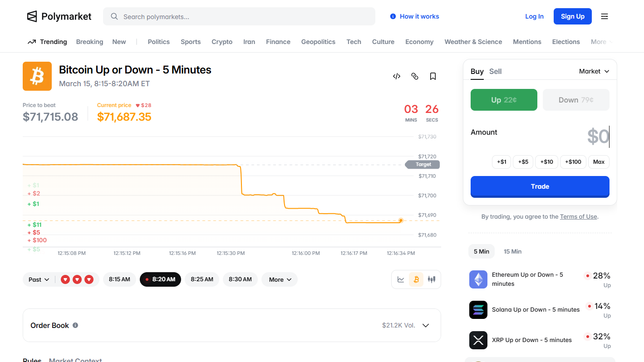Open the Crypto category in navigation
Viewport: 644px width, 362px height.
click(222, 42)
